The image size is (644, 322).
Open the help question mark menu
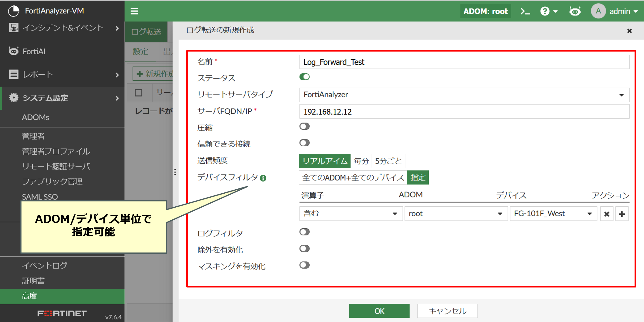[548, 11]
